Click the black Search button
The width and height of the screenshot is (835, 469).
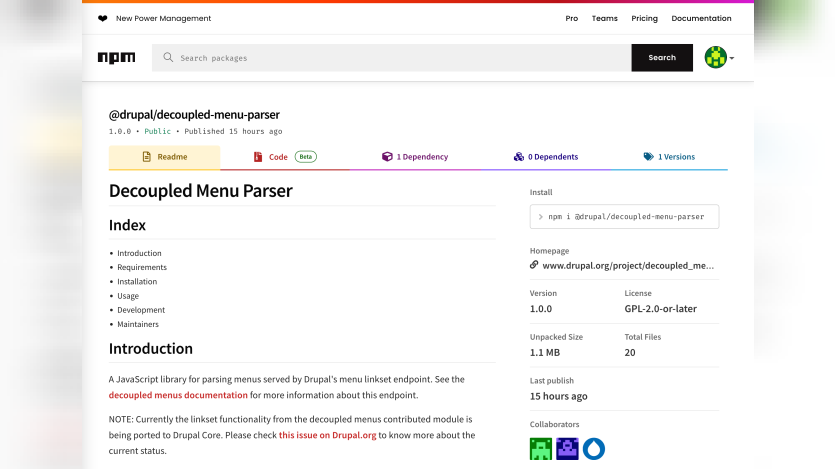pos(662,57)
